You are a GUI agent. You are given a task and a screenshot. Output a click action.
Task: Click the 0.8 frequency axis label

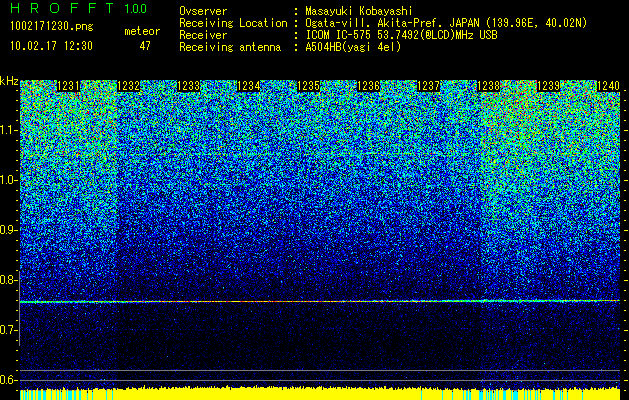pos(9,280)
